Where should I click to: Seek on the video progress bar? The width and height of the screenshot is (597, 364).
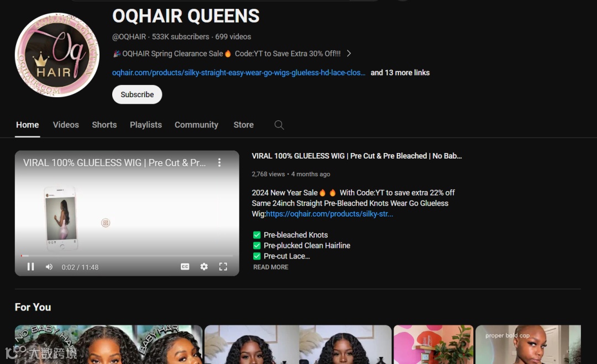127,256
